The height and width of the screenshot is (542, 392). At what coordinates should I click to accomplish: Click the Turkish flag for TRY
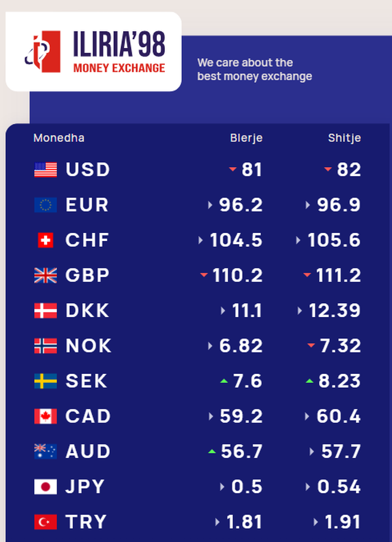click(45, 522)
